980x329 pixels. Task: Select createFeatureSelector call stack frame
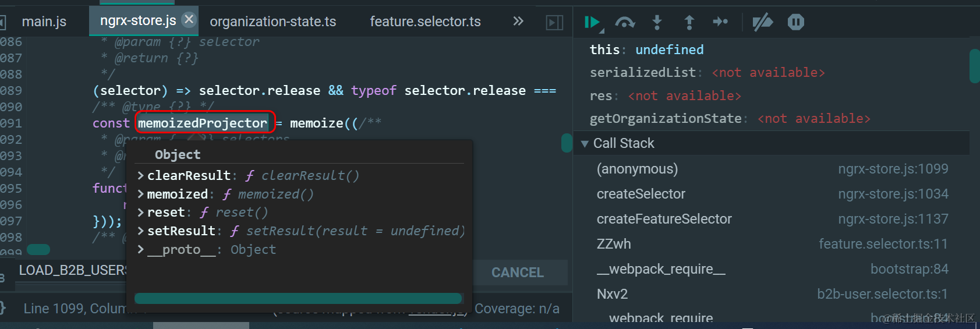pos(664,219)
